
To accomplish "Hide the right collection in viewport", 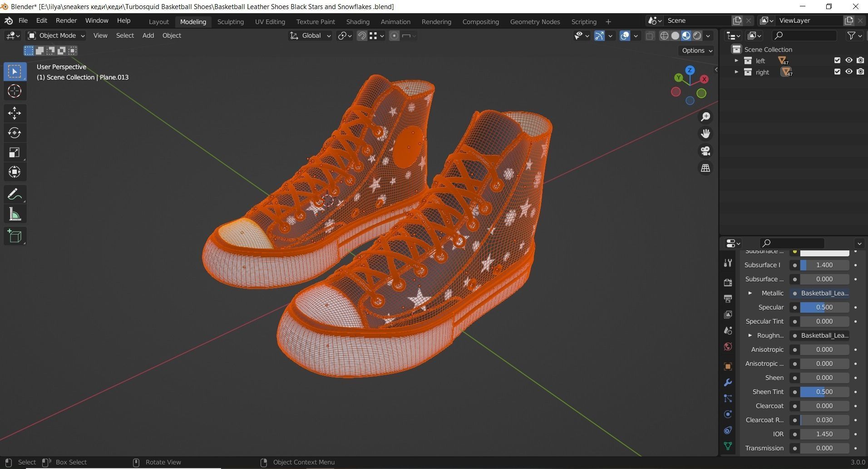I will point(848,72).
